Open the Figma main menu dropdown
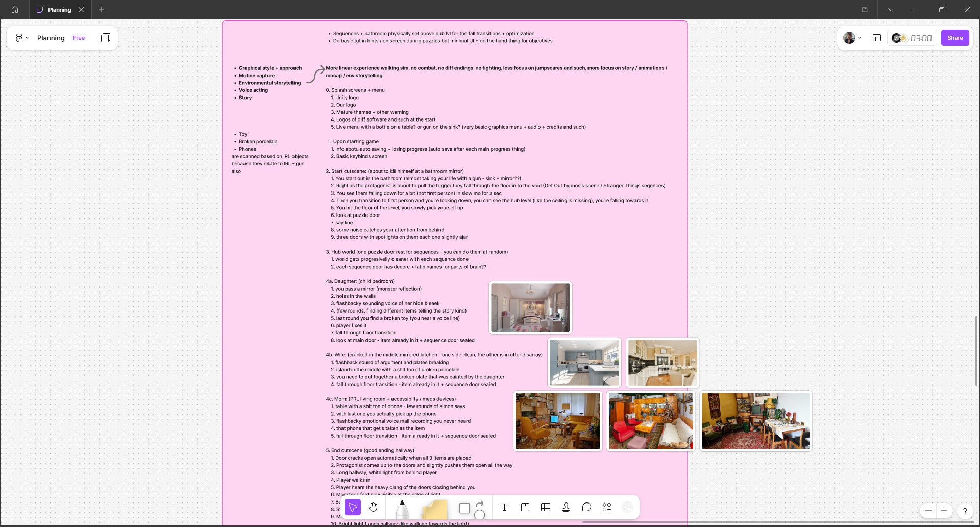Image resolution: width=980 pixels, height=527 pixels. pos(21,38)
